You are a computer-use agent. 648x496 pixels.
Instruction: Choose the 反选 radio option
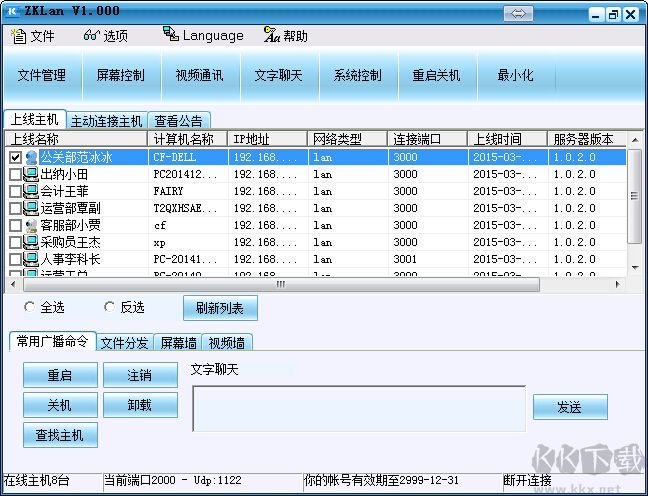[109, 307]
